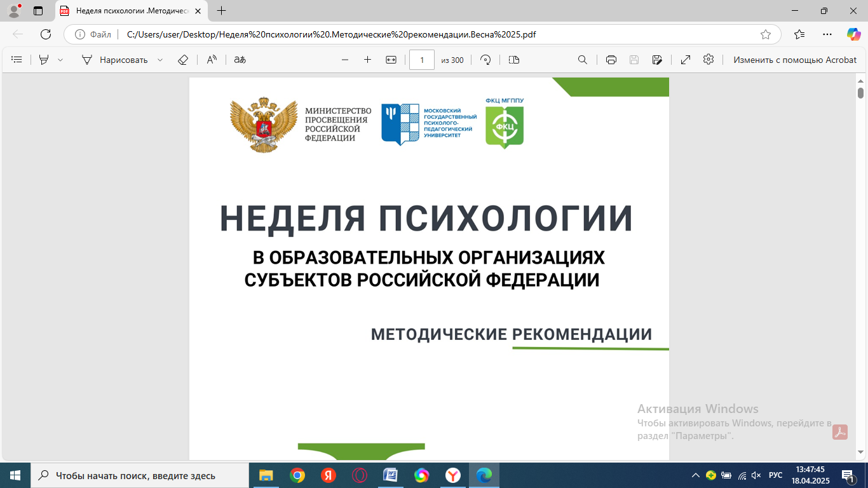Screen dimensions: 868x488
Task: Open the Edge profile icon
Action: click(14, 11)
